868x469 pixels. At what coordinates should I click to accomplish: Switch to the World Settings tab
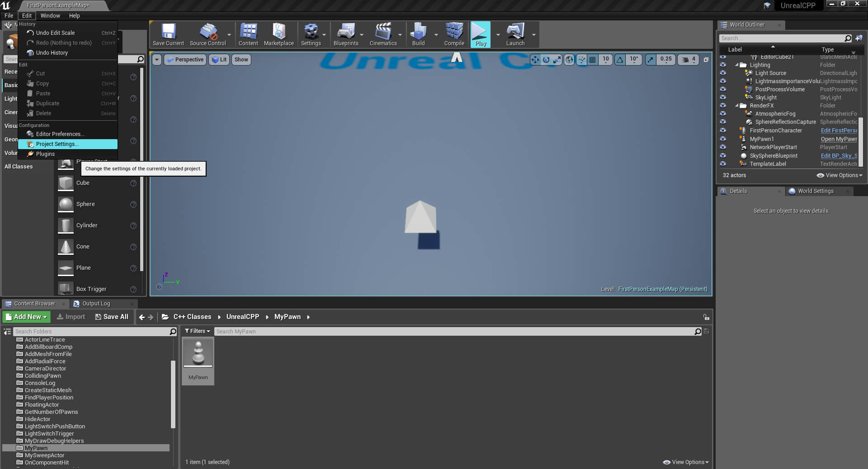816,191
